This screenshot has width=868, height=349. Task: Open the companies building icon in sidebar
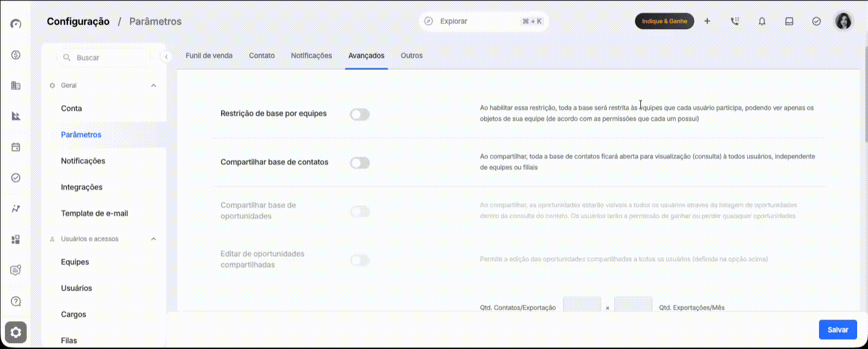coord(16,85)
